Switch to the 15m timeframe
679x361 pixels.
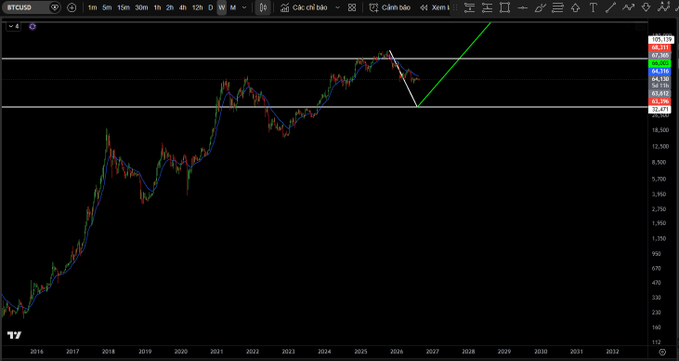(123, 7)
